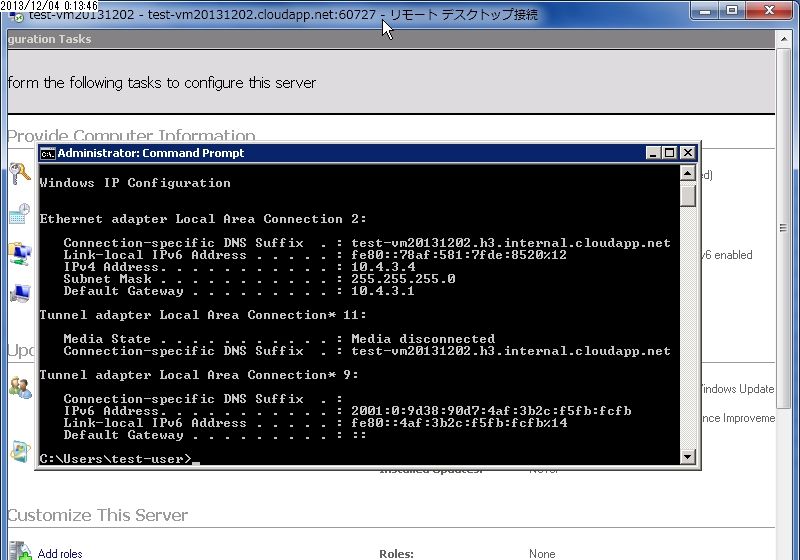Image resolution: width=800 pixels, height=560 pixels.
Task: Click the two users icon
Action: [x=20, y=388]
